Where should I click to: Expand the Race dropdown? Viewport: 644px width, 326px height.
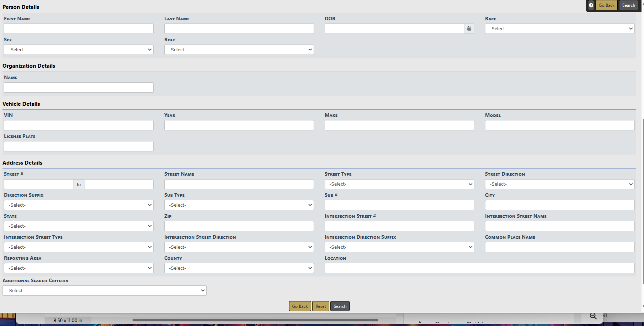(x=560, y=29)
